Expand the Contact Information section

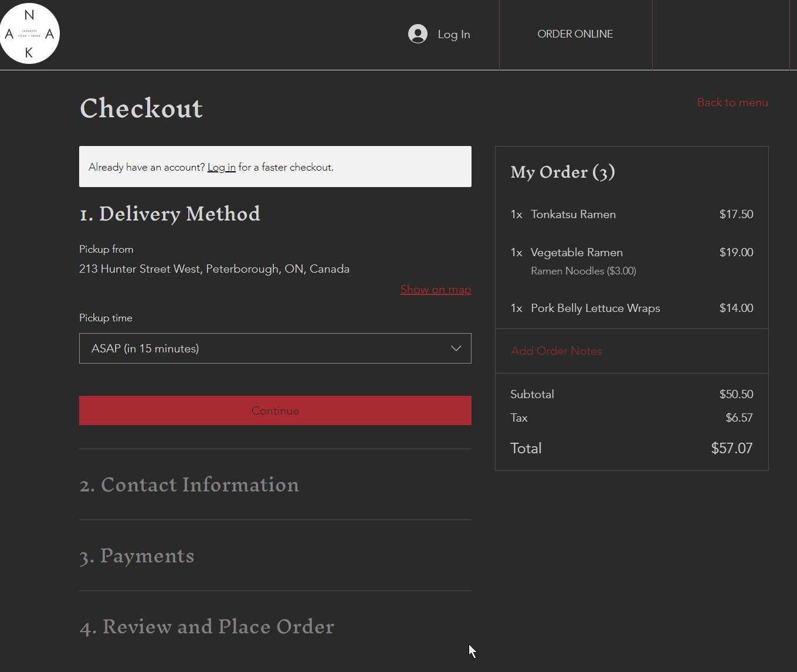click(x=189, y=485)
